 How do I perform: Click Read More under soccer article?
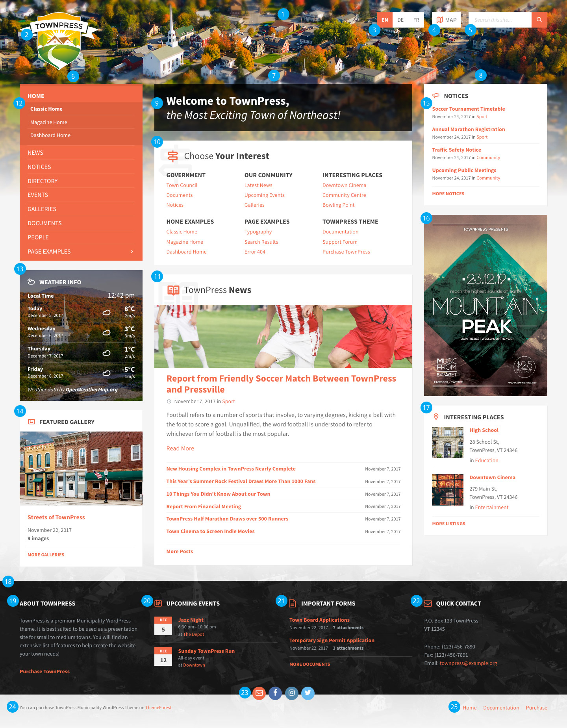[x=180, y=448]
